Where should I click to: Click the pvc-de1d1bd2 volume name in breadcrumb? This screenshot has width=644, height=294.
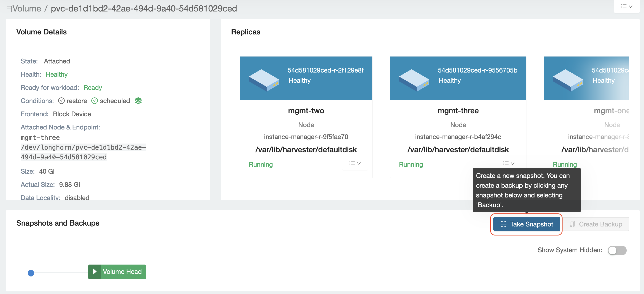pyautogui.click(x=144, y=8)
